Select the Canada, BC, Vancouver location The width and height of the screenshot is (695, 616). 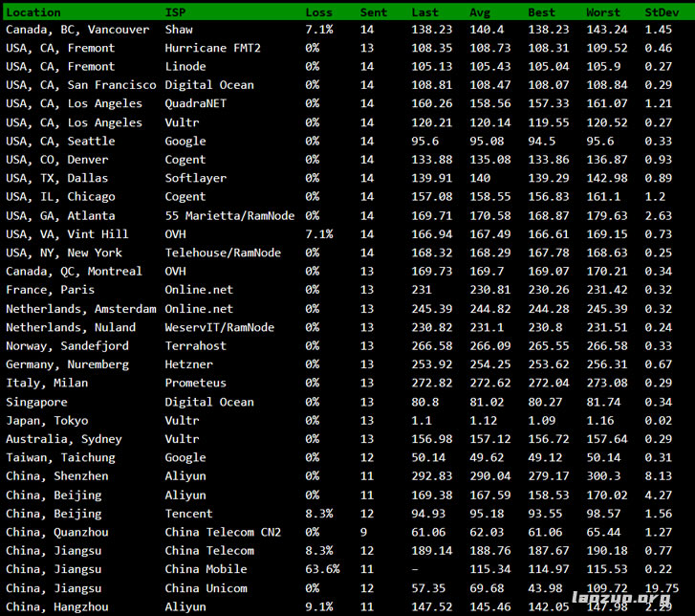click(x=77, y=30)
